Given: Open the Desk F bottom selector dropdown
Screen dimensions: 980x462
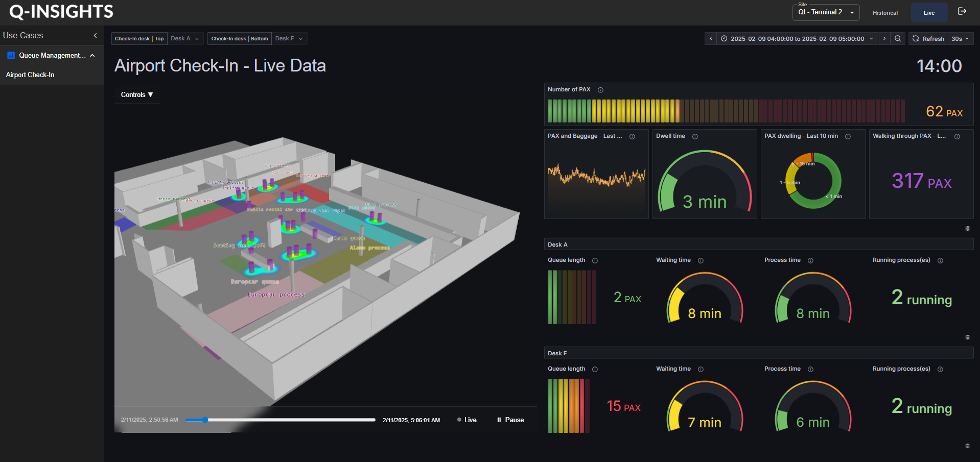Looking at the screenshot, I should [289, 39].
